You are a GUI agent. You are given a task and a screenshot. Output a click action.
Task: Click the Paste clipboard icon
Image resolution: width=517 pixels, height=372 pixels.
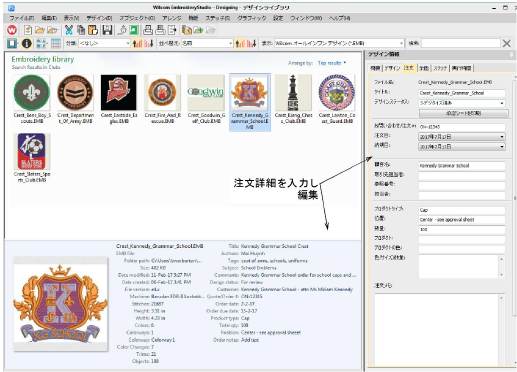coord(93,30)
